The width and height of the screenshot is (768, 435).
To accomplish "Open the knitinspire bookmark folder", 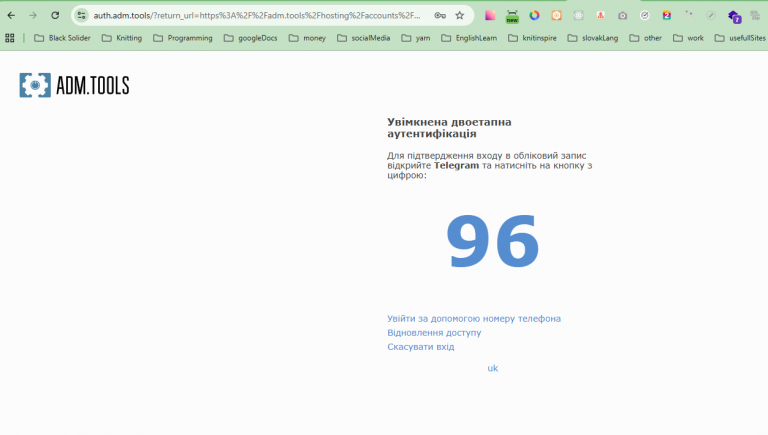I will 532,38.
